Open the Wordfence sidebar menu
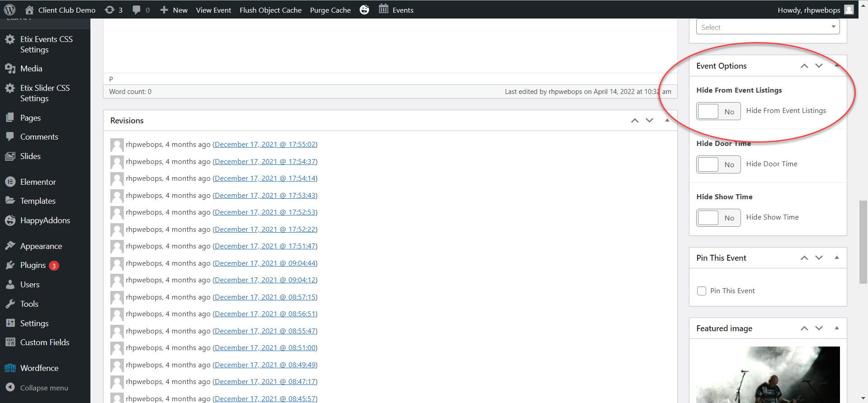 (x=39, y=368)
